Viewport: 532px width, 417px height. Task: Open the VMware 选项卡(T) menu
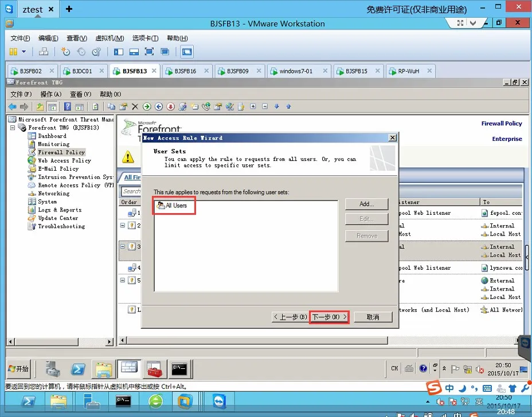tap(145, 38)
